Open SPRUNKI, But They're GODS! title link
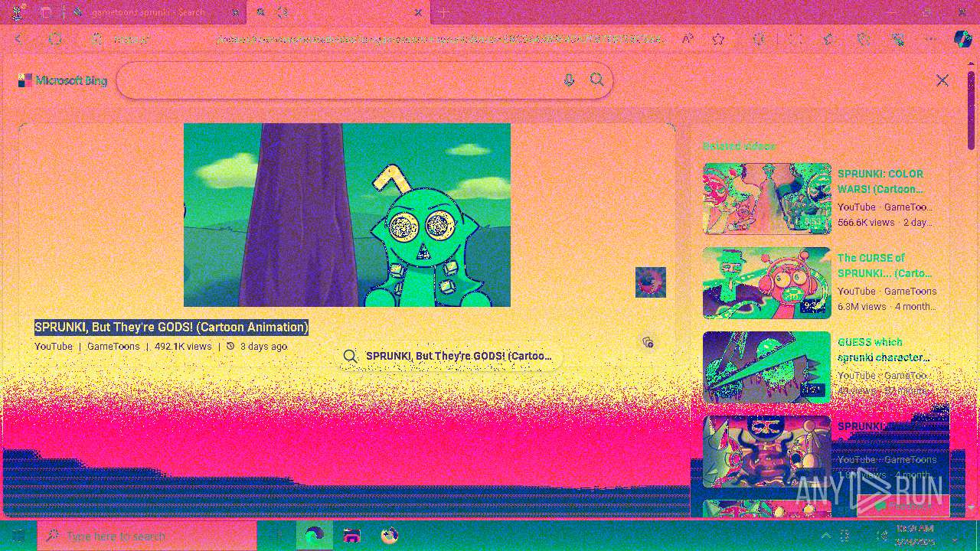This screenshot has width=980, height=551. (x=171, y=327)
